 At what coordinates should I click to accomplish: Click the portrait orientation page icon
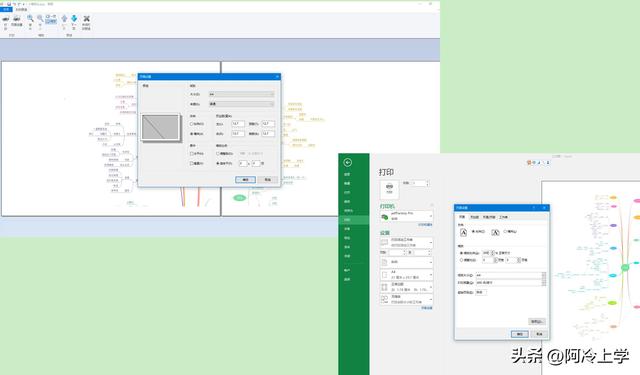tap(463, 232)
